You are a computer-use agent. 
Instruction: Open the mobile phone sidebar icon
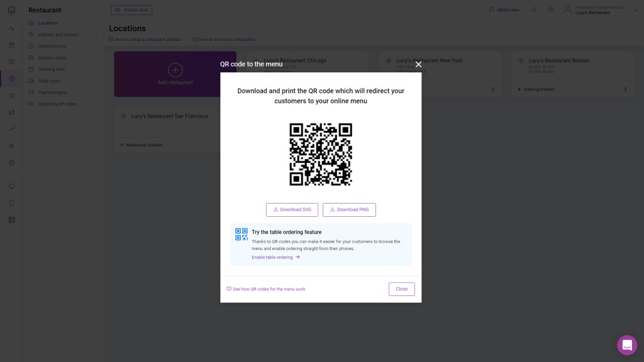coord(11,203)
